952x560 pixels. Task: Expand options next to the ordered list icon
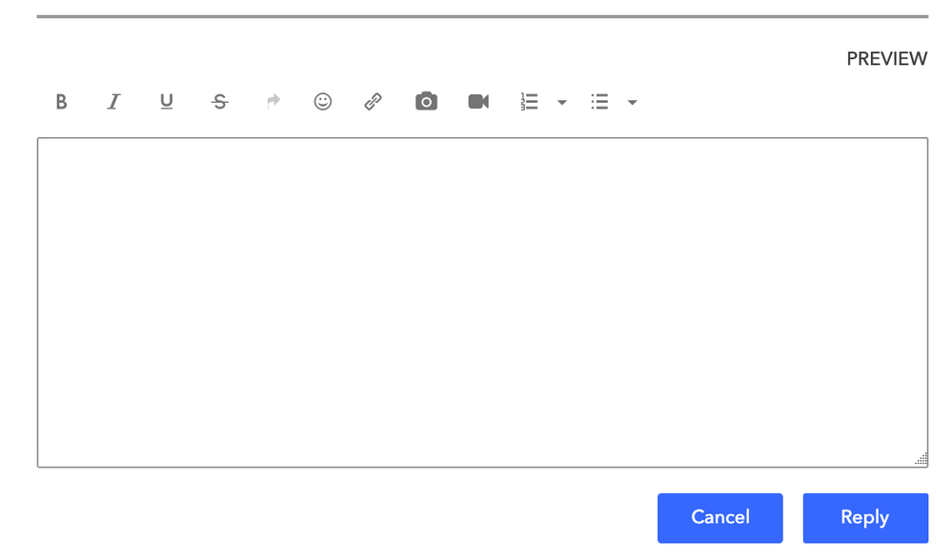(561, 102)
